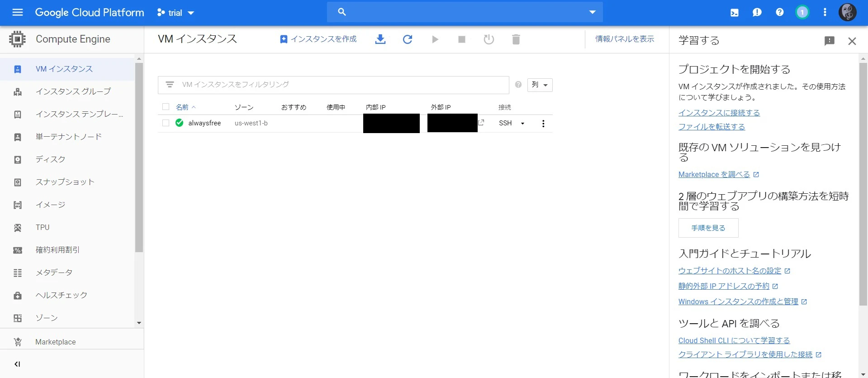Toggle the select-all header checkbox
Screen dimensions: 868x378
[x=166, y=107]
